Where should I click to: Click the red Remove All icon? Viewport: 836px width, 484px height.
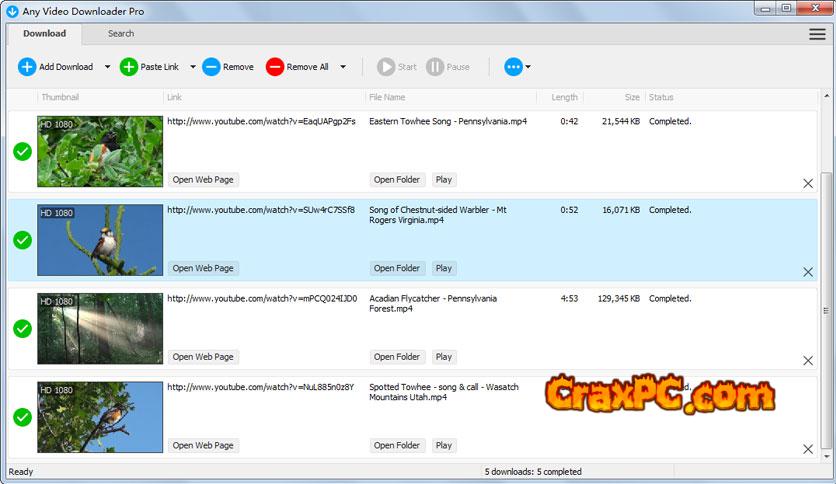tap(275, 67)
